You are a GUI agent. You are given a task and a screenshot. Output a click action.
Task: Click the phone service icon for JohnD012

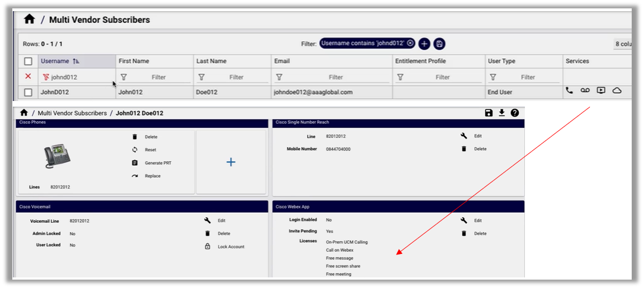pyautogui.click(x=569, y=90)
